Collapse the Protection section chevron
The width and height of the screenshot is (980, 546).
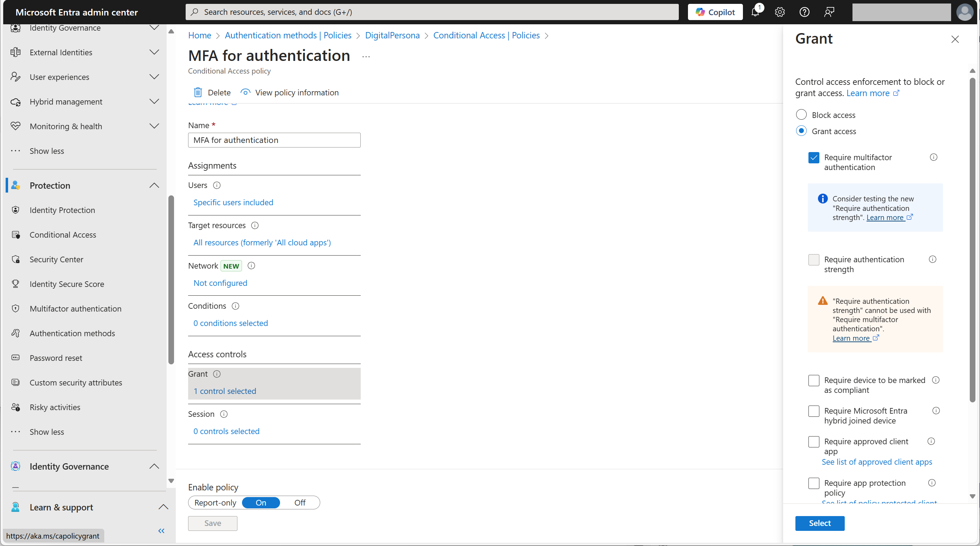coord(154,186)
